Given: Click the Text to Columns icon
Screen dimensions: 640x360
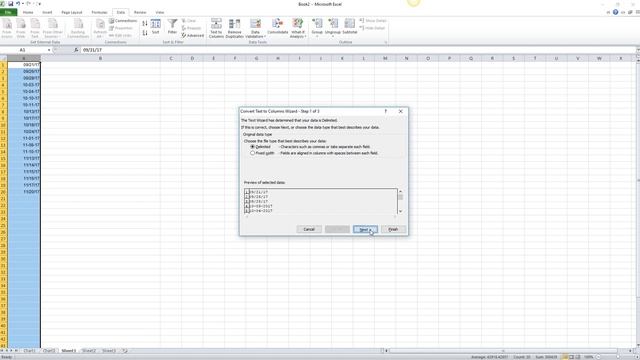Looking at the screenshot, I should click(216, 28).
